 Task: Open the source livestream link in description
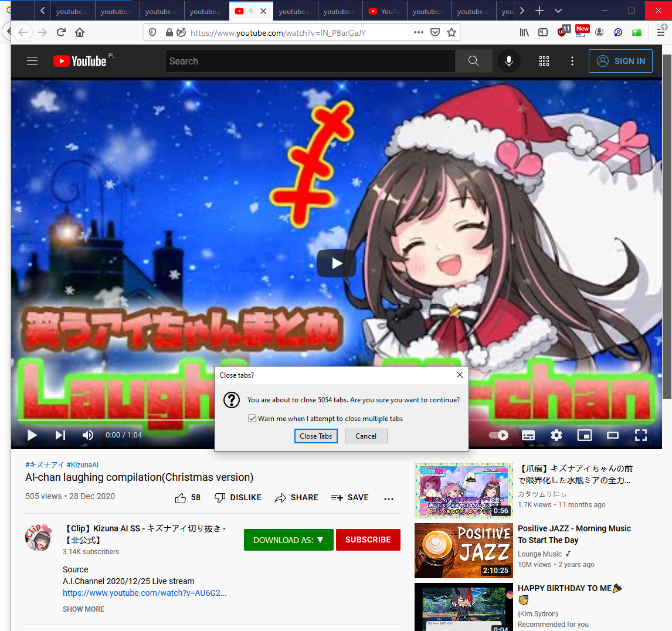(x=144, y=593)
